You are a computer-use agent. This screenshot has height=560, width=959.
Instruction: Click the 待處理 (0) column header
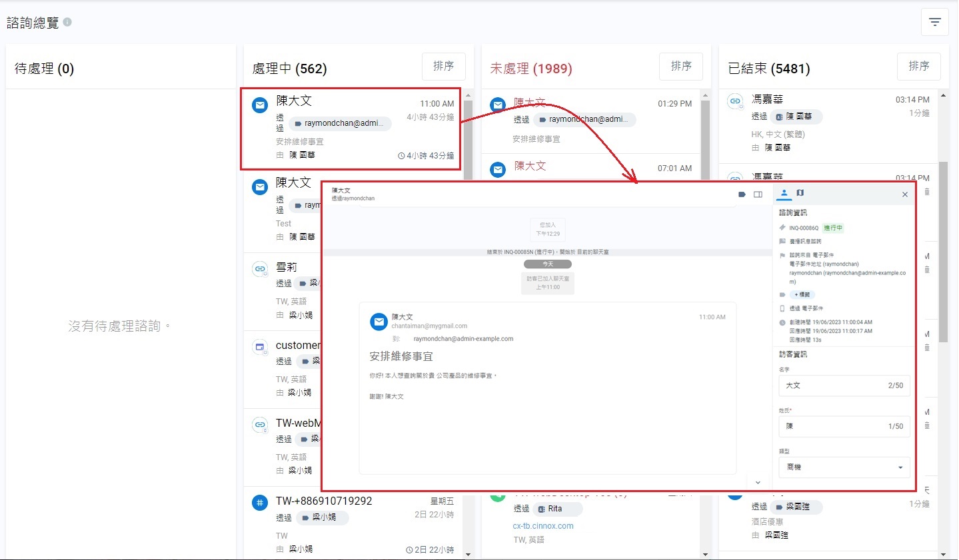click(44, 69)
